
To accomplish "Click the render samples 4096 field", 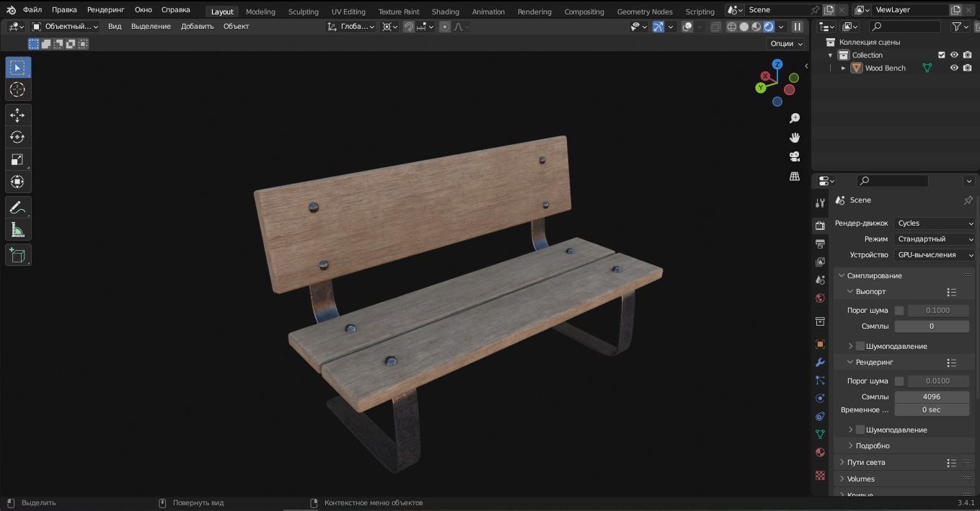I will pyautogui.click(x=931, y=397).
